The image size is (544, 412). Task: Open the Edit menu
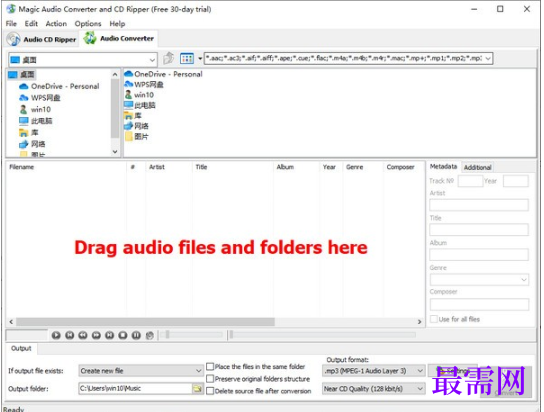coord(31,24)
